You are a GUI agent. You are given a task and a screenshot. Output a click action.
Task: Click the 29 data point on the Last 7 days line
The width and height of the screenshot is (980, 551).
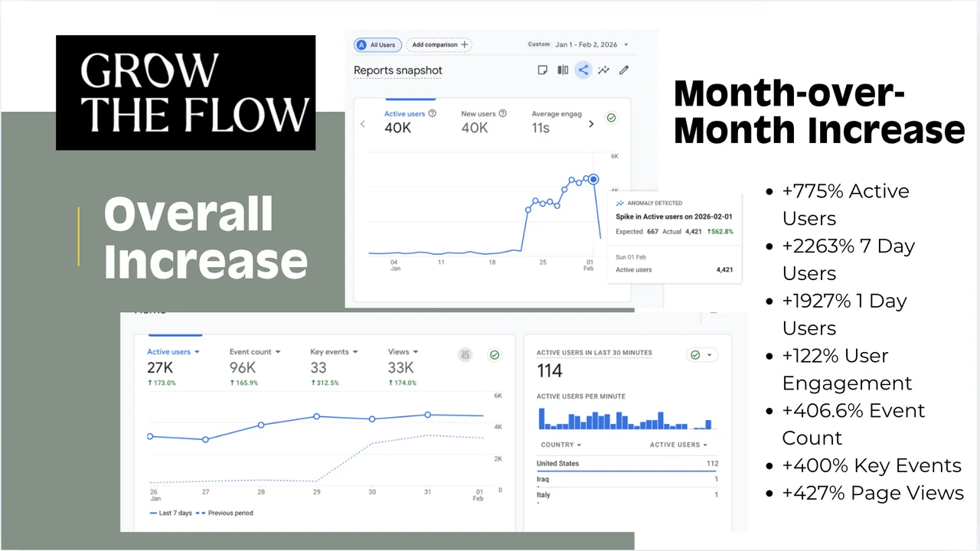pos(316,416)
